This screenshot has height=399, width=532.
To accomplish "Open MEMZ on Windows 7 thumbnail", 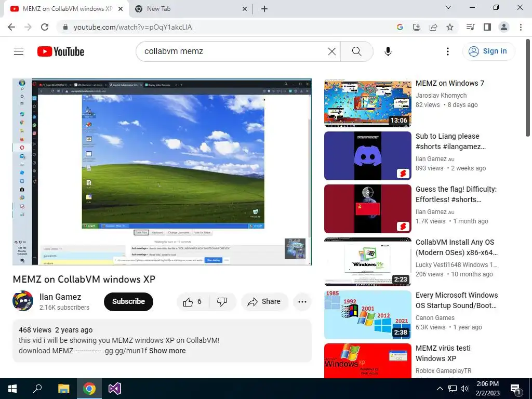I will tap(367, 103).
